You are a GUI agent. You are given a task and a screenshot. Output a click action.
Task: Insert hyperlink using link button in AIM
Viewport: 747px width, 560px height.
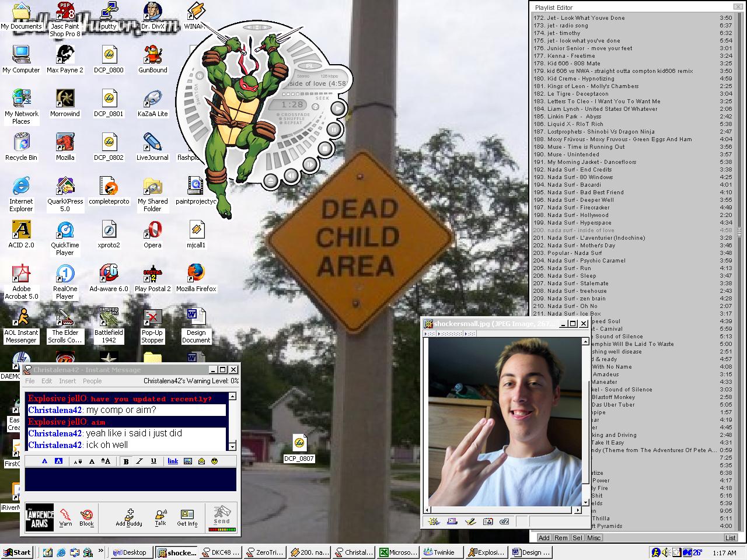tap(173, 461)
